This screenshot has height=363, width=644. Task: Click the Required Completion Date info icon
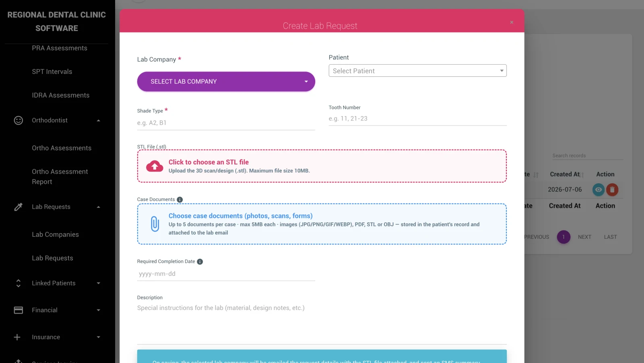pyautogui.click(x=200, y=262)
